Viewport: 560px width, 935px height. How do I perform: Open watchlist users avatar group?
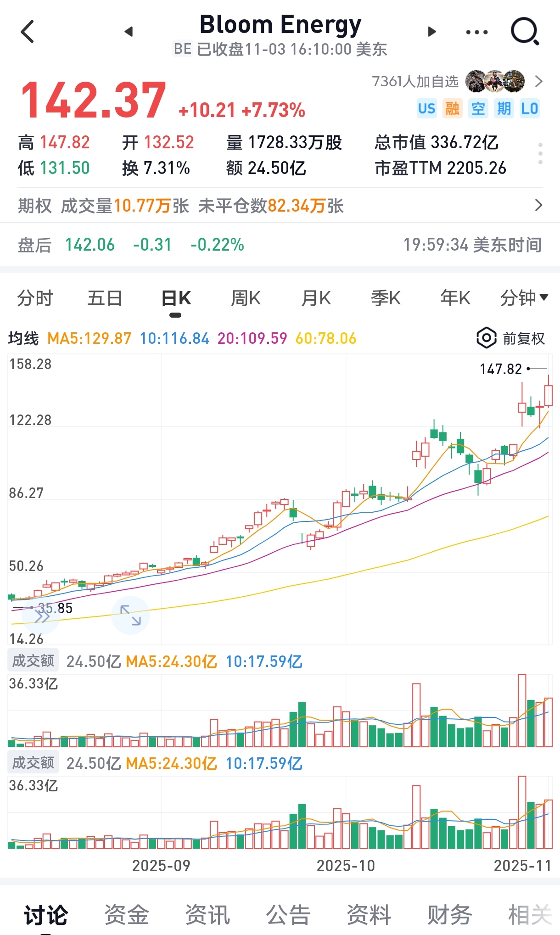tap(495, 81)
